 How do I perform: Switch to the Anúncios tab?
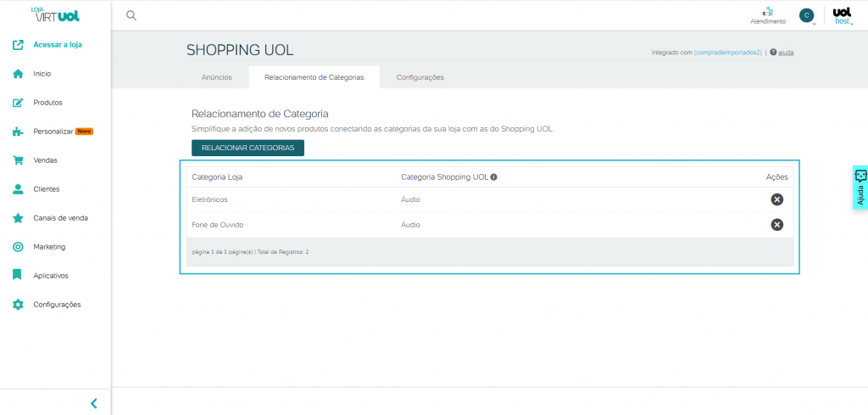pyautogui.click(x=216, y=77)
